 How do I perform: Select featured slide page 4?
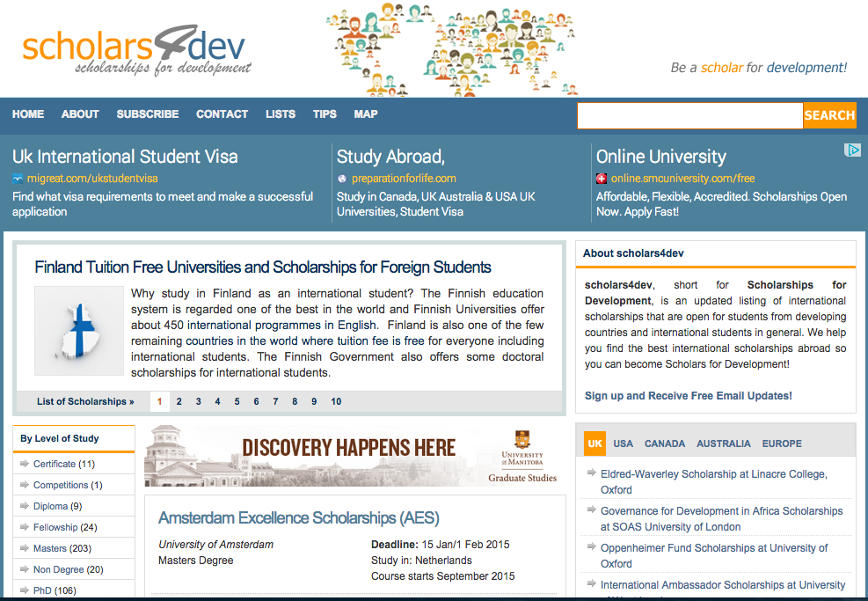[217, 401]
